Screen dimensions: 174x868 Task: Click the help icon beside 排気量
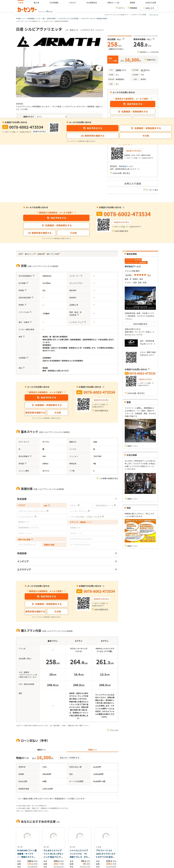pyautogui.click(x=25, y=463)
